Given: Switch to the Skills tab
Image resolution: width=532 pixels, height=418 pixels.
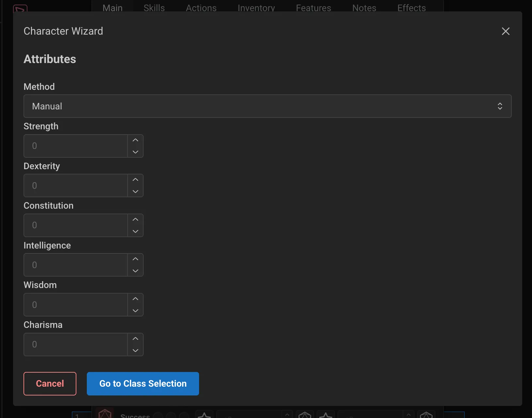Looking at the screenshot, I should (x=154, y=8).
